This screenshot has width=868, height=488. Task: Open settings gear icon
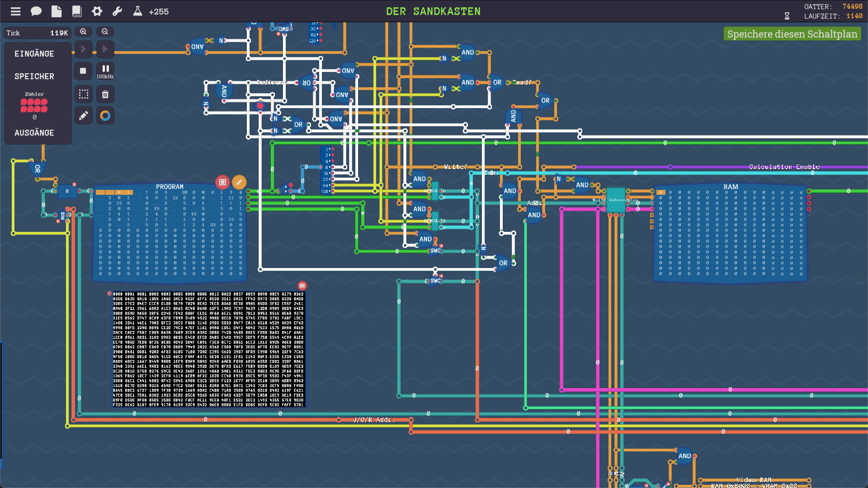[x=97, y=11]
